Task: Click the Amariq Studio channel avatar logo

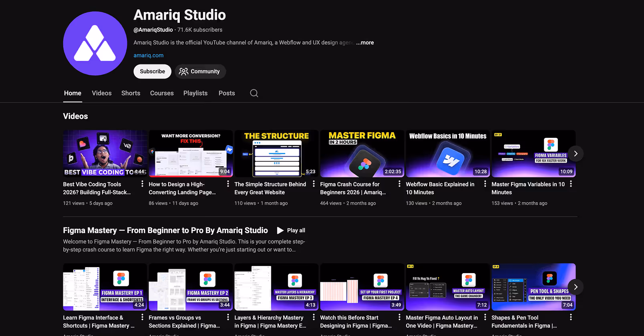Action: pos(95,43)
